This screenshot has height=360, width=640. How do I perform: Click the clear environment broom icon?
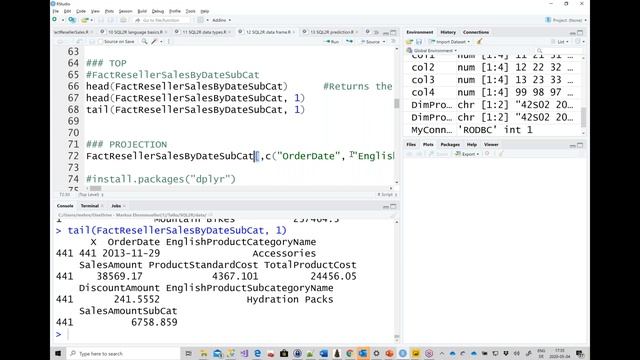coord(480,42)
